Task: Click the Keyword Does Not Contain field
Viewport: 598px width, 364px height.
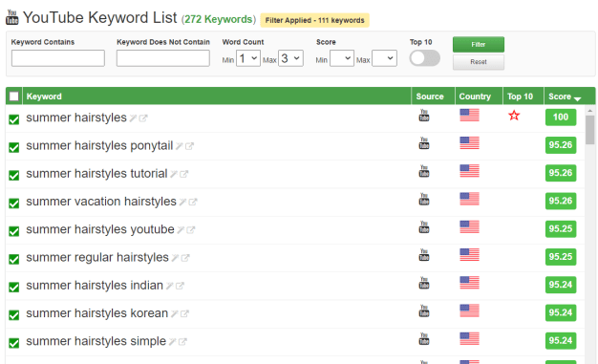Action: (163, 58)
